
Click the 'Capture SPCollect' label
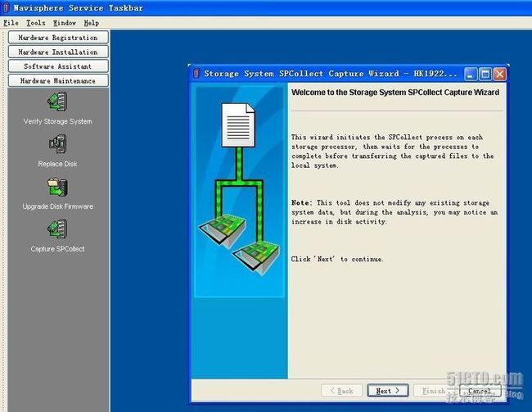pos(57,249)
